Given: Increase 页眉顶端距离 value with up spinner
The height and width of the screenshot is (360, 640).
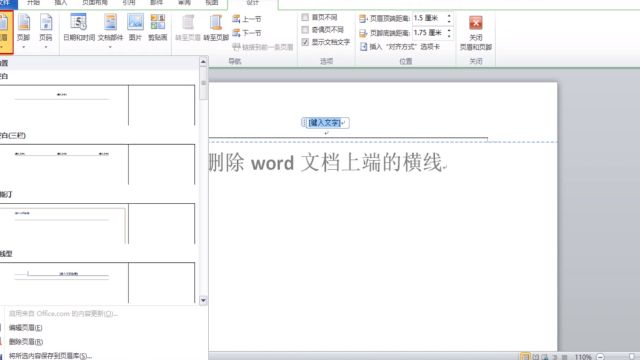Looking at the screenshot, I should coord(449,16).
